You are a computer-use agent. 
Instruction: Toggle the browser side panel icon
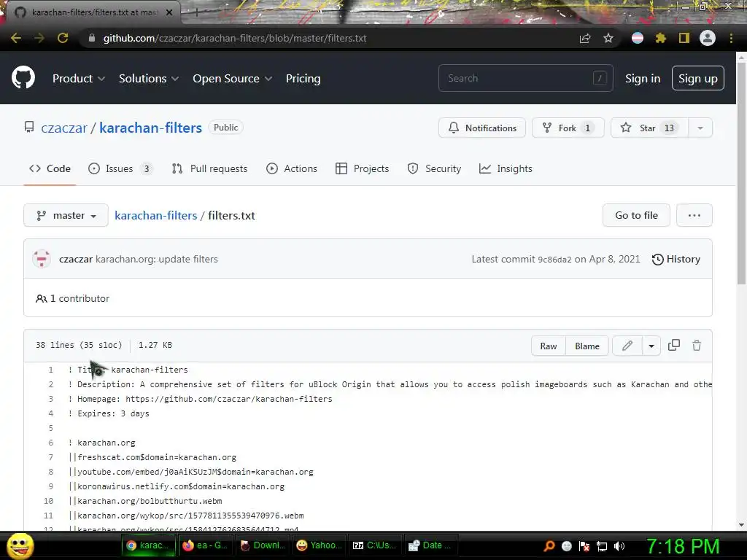pyautogui.click(x=684, y=38)
